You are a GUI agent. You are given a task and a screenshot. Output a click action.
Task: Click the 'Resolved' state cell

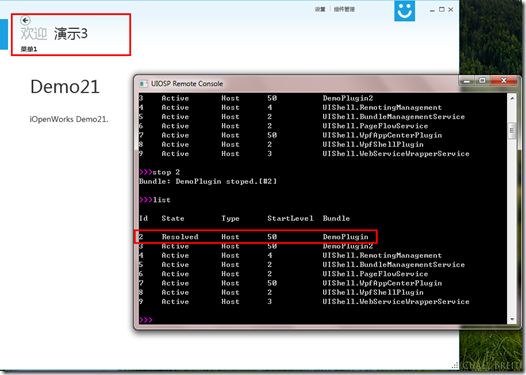point(180,237)
